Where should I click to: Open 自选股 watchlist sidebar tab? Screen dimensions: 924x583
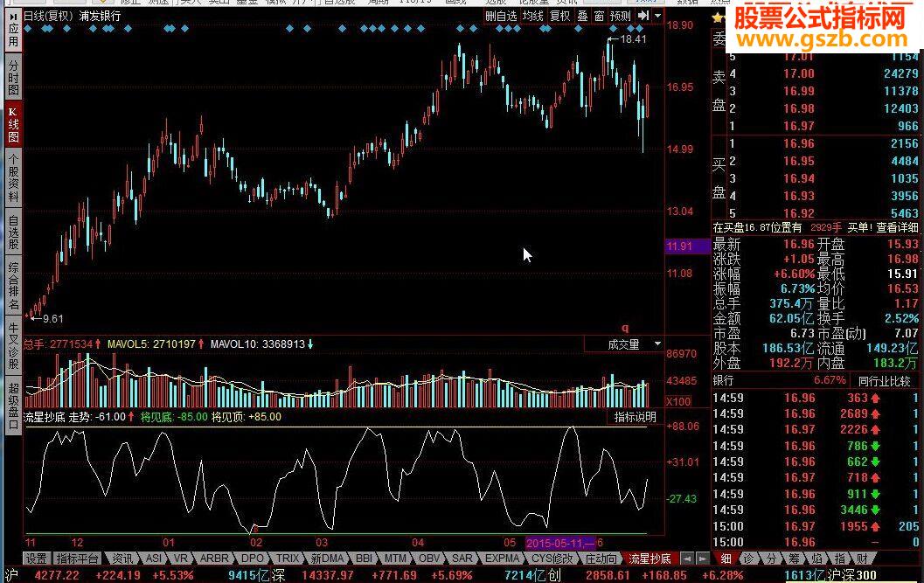click(x=13, y=232)
